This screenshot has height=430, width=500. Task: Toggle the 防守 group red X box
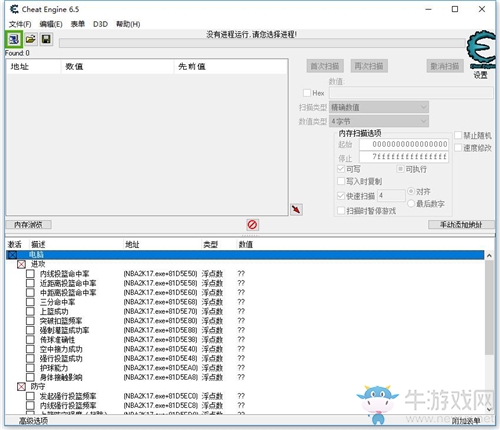pos(21,387)
